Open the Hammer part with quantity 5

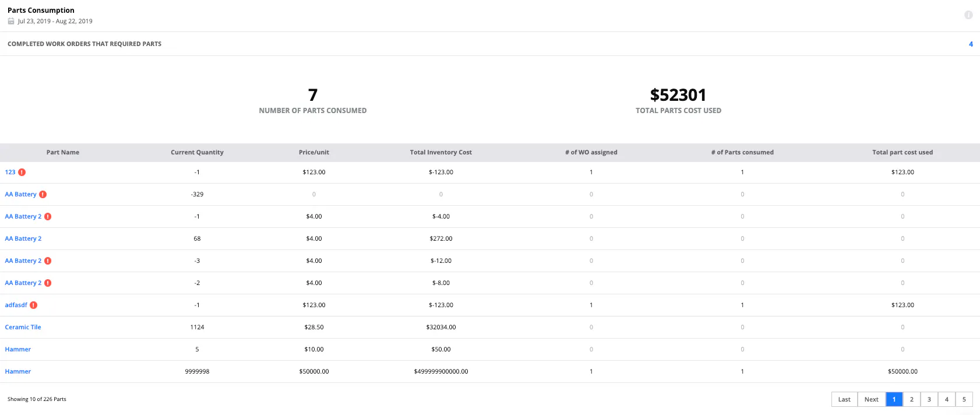click(18, 349)
